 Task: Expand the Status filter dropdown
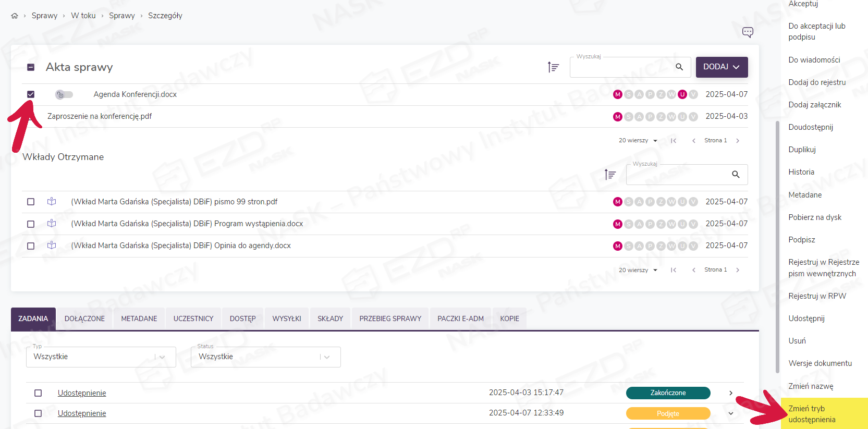coord(265,357)
